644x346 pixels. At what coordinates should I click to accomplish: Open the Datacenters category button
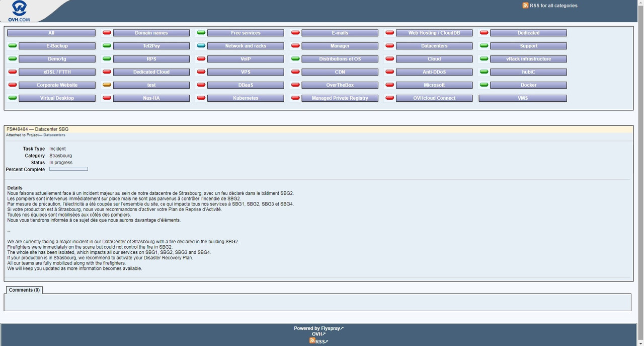click(434, 46)
